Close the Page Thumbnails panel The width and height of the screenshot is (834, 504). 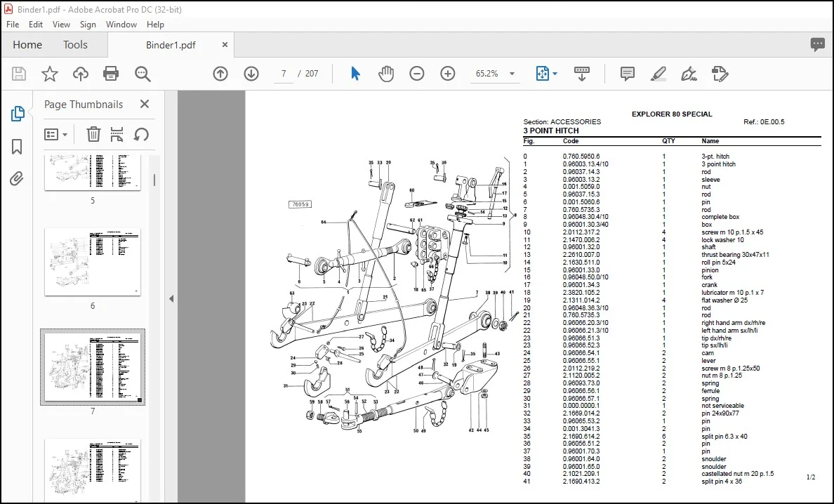(144, 104)
